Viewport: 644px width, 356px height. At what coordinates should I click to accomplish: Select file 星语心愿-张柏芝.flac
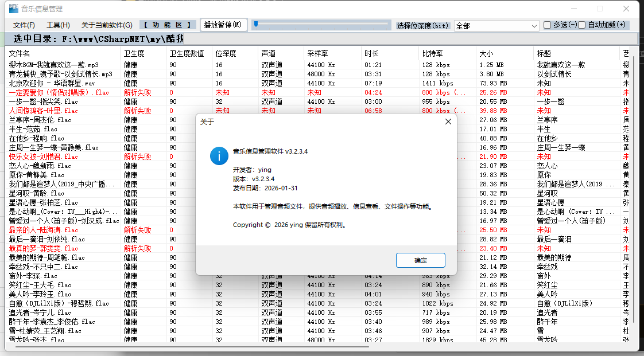coord(44,202)
